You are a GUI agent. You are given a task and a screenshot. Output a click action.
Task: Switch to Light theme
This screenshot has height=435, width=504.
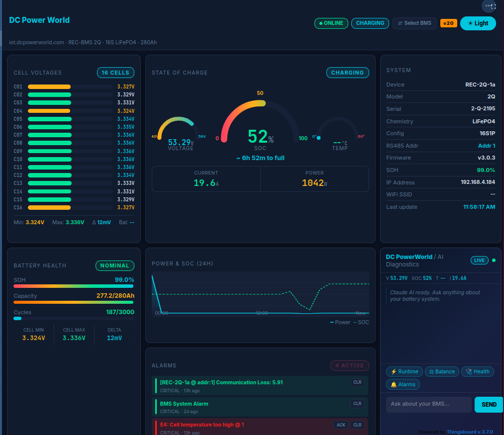click(x=478, y=23)
